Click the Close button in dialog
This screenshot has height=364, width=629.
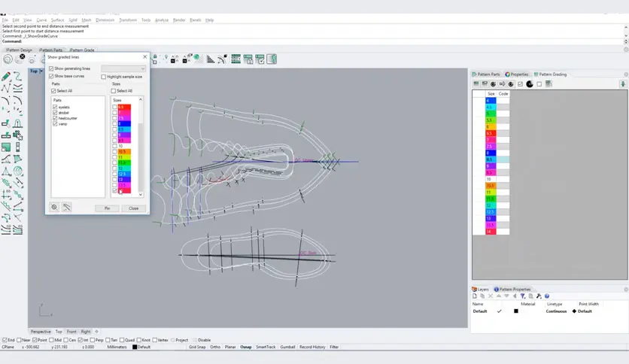[x=134, y=208]
